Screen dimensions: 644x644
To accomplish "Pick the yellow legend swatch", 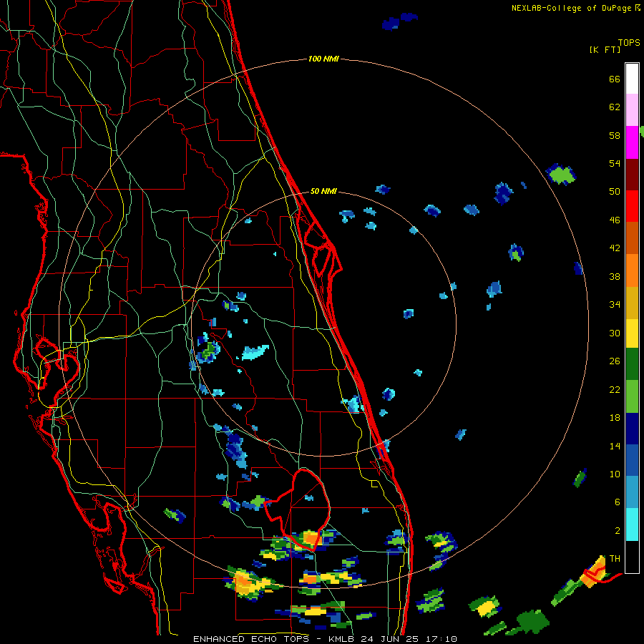I will pyautogui.click(x=632, y=333).
